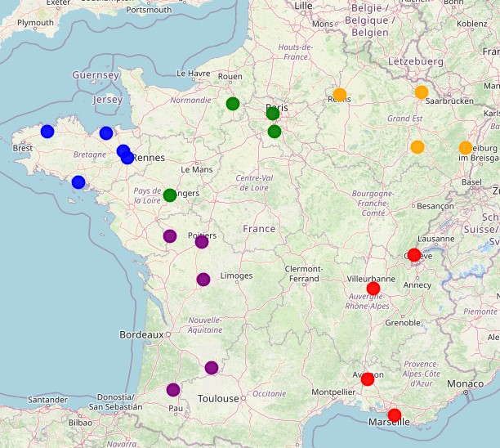Click the orange marker at Reims

(340, 95)
